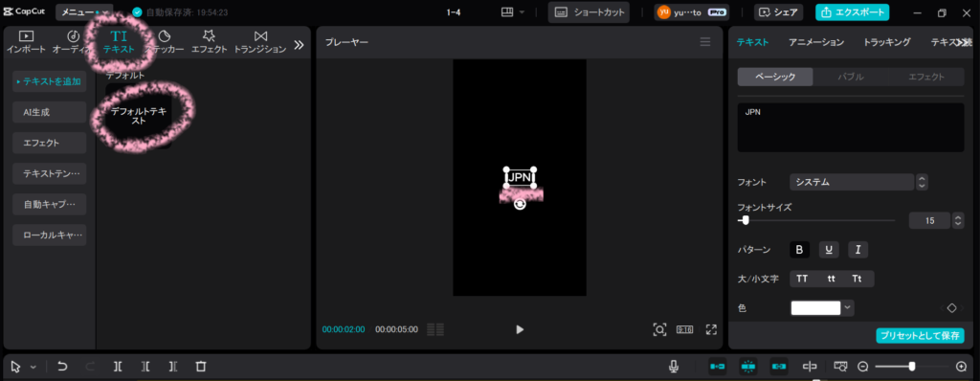The width and height of the screenshot is (980, 381).
Task: Delete the selected clip with trash icon
Action: pos(201,367)
